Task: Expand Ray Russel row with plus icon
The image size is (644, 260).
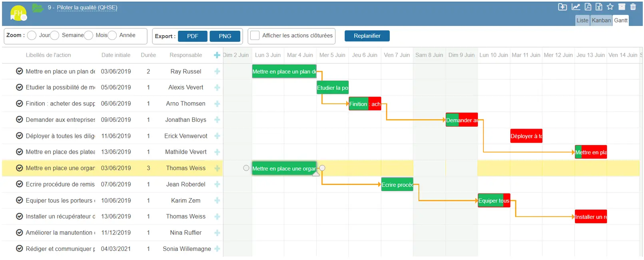Action: pyautogui.click(x=217, y=71)
